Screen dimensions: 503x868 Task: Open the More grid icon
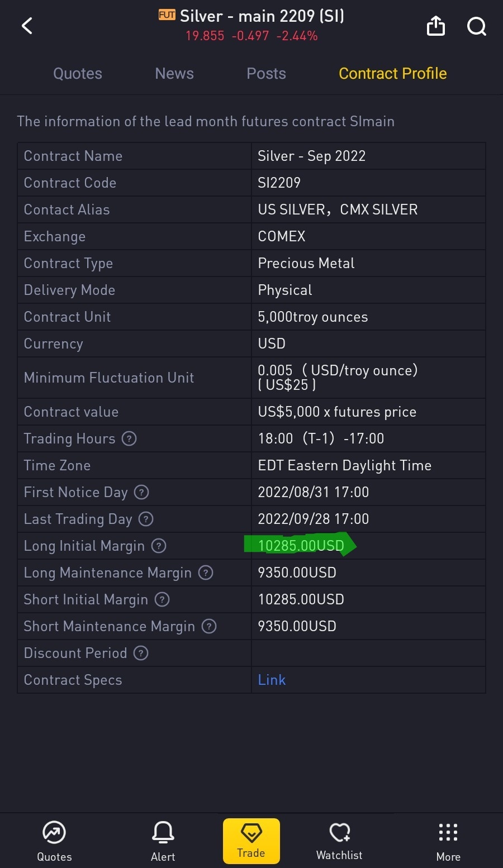448,841
